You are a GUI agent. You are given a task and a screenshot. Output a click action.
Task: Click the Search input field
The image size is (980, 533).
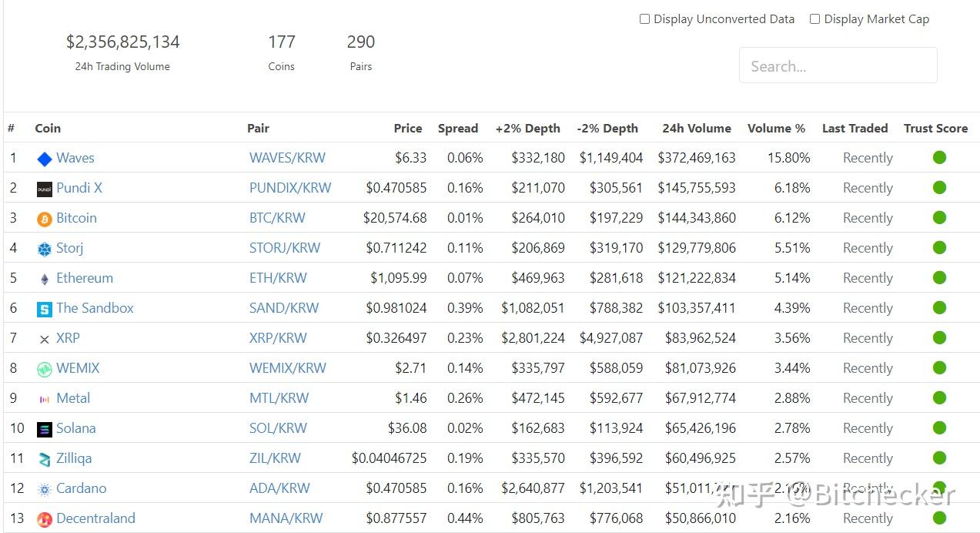click(x=838, y=65)
